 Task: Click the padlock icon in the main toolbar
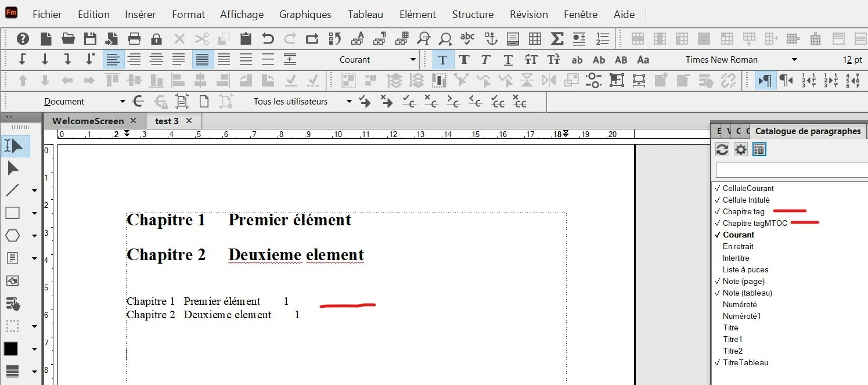[x=156, y=39]
